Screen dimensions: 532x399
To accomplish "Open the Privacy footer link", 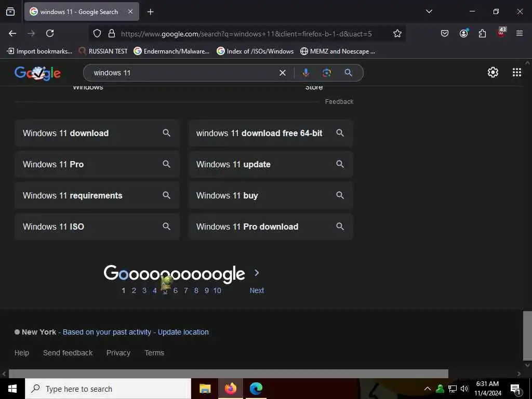I will 118,353.
